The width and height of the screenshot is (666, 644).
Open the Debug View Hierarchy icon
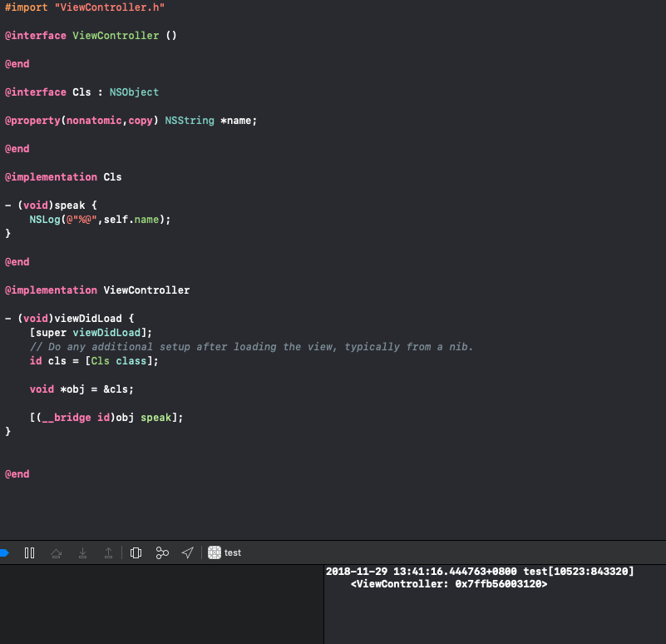[136, 552]
